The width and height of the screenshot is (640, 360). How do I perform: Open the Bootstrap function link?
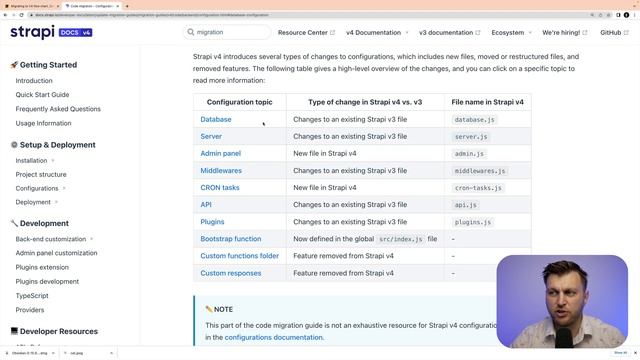231,239
